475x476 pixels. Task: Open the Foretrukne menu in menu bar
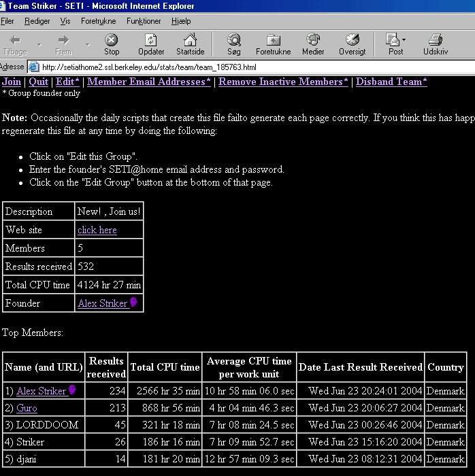click(x=99, y=21)
